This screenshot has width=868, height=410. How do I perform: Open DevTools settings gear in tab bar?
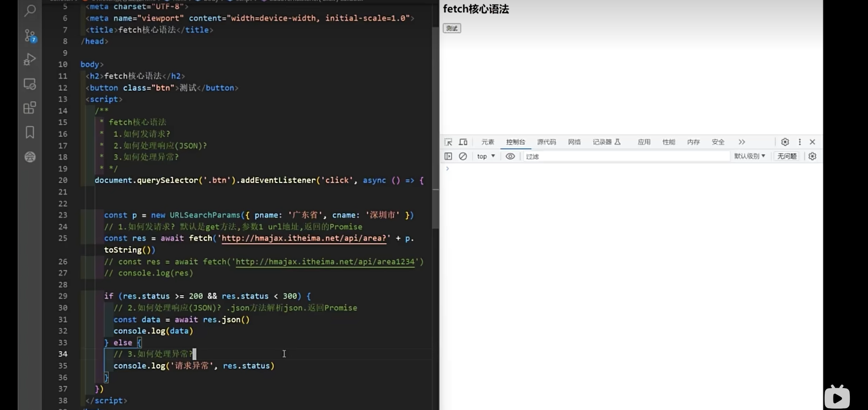coord(785,142)
